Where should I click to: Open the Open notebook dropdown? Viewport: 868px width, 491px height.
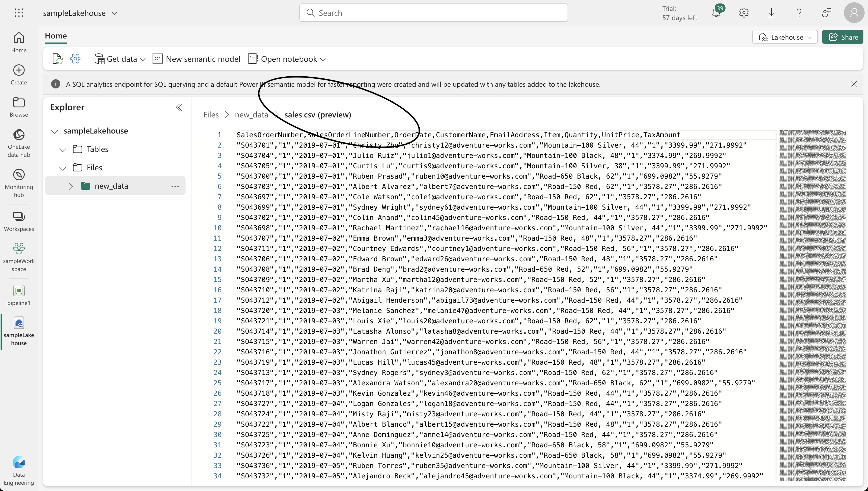coord(287,59)
